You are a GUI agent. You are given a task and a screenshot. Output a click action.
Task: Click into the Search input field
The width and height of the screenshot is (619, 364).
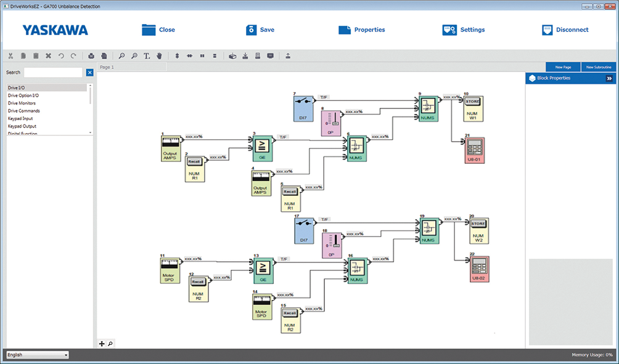point(53,73)
